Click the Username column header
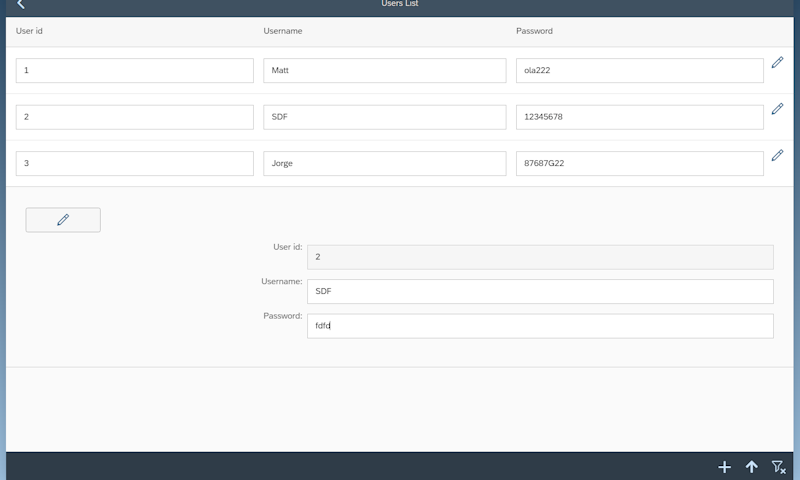This screenshot has width=800, height=480. [x=283, y=31]
